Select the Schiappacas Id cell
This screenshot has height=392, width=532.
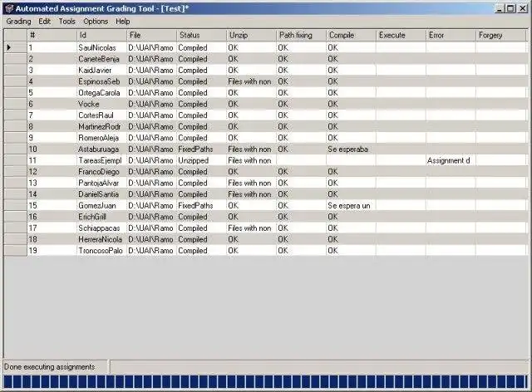point(101,228)
